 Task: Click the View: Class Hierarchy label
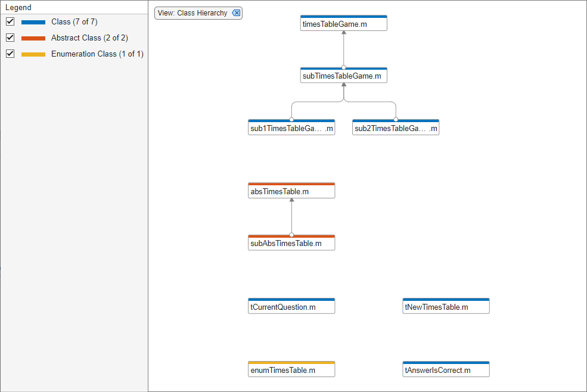(x=192, y=13)
